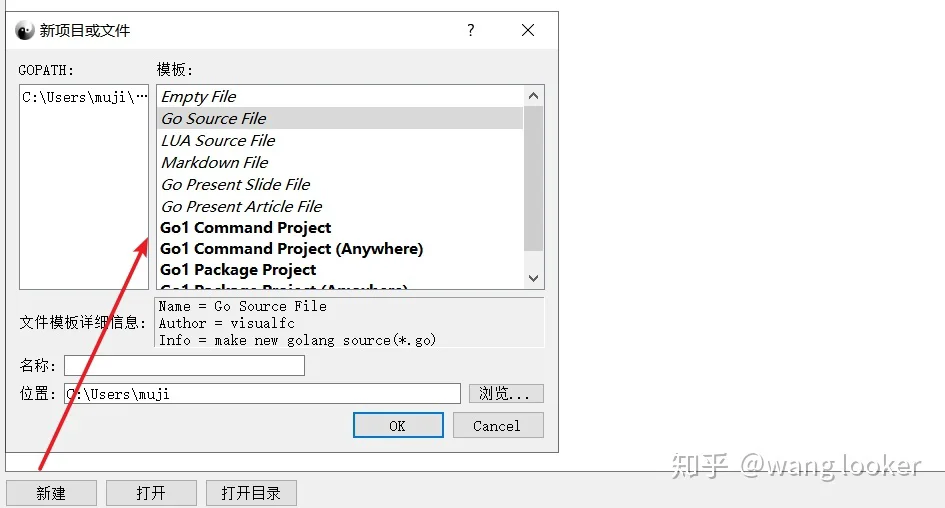The height and width of the screenshot is (508, 945).
Task: Open the 浏览... browse button
Action: click(x=506, y=394)
